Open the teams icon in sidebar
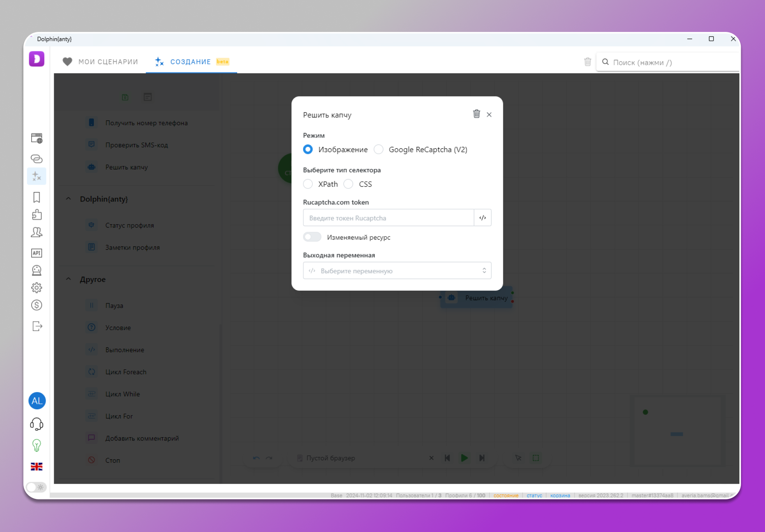The width and height of the screenshot is (765, 532). pos(37,232)
